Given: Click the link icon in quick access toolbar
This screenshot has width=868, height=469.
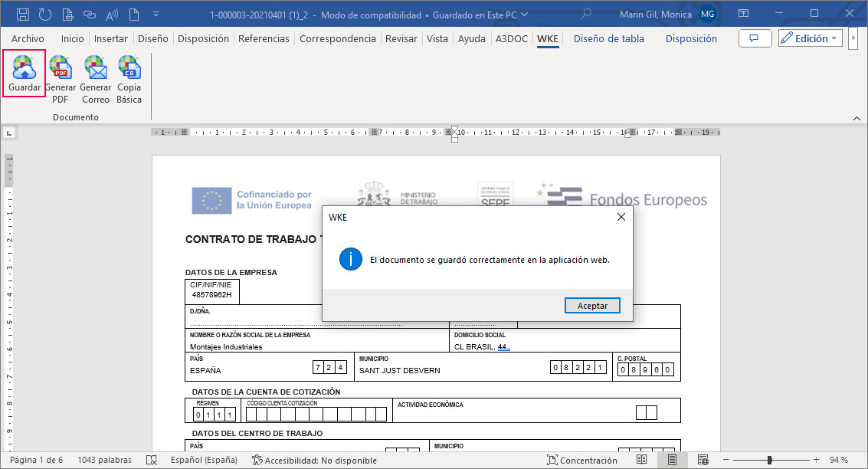Looking at the screenshot, I should 90,15.
